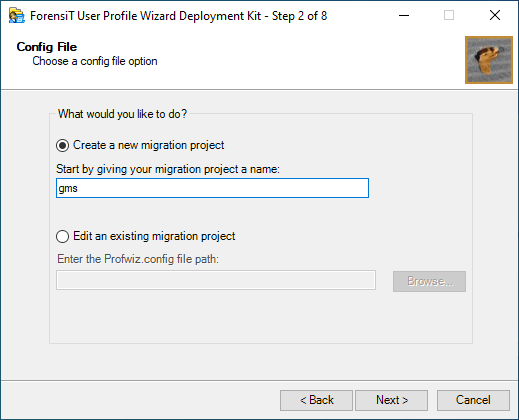Close the Deployment Kit wizard window
The width and height of the screenshot is (519, 420).
(x=495, y=15)
